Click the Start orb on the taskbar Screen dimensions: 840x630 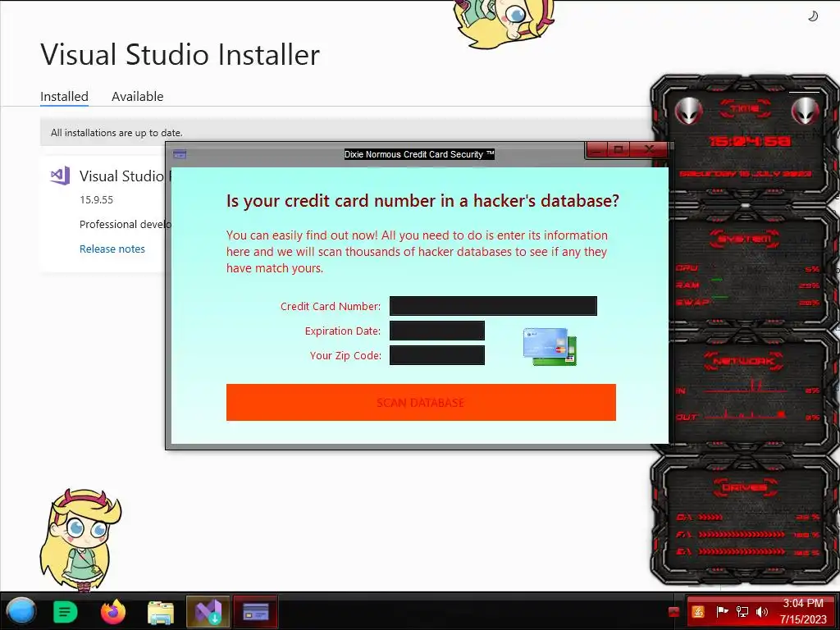pyautogui.click(x=21, y=611)
